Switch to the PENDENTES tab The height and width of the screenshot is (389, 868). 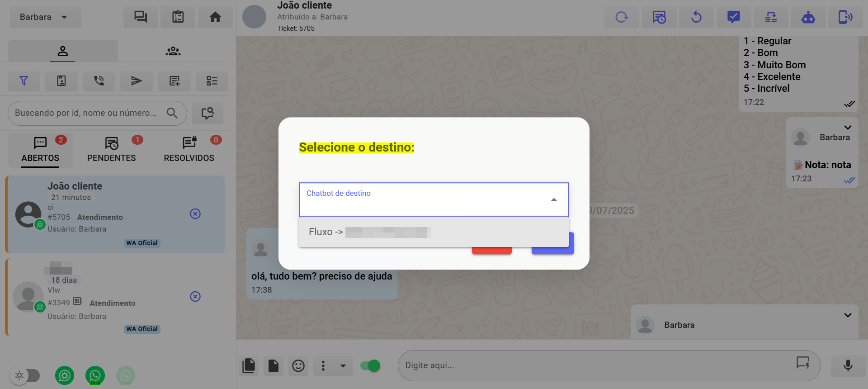click(111, 150)
